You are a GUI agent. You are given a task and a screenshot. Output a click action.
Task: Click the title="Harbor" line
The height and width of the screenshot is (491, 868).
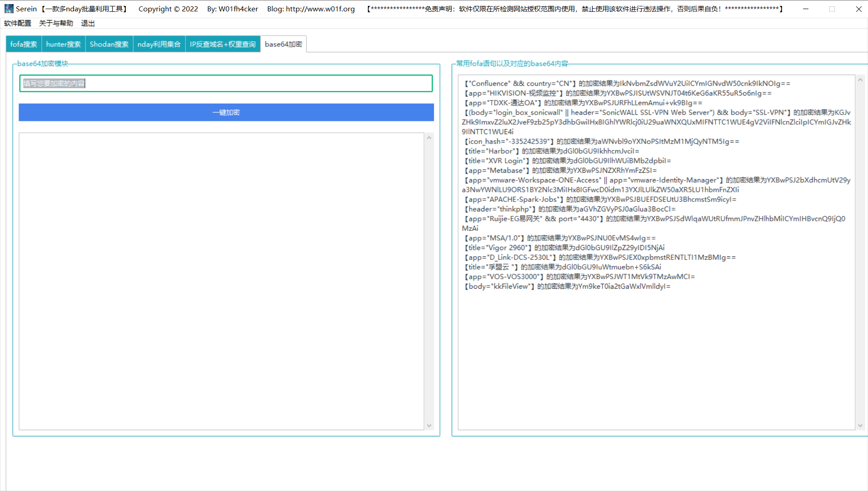pos(551,151)
